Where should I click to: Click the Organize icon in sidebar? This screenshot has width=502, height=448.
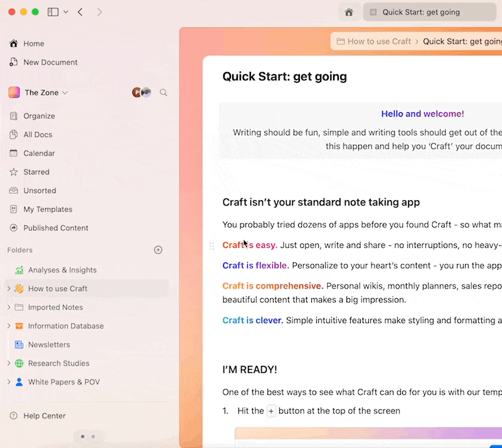click(13, 116)
